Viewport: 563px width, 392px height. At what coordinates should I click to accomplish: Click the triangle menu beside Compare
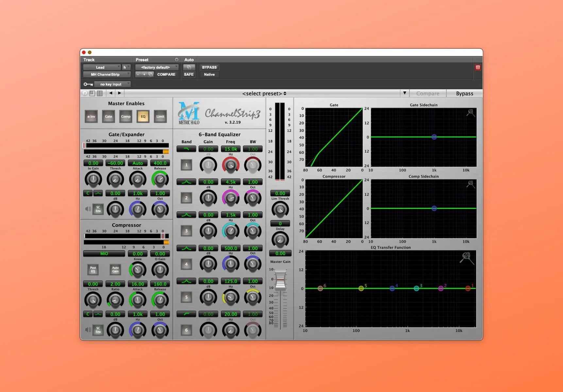[x=404, y=93]
